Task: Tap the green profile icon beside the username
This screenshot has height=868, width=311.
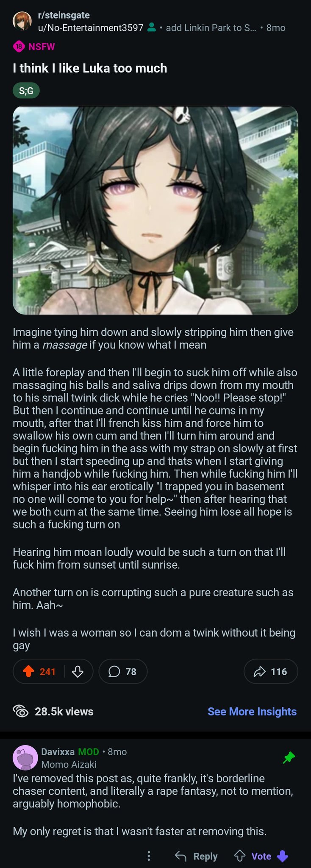Action: [x=151, y=28]
